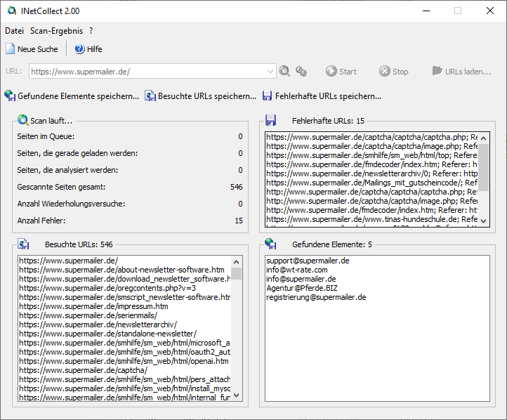The width and height of the screenshot is (507, 420).
Task: Expand the URL combo box dropdown arrow
Action: 270,71
